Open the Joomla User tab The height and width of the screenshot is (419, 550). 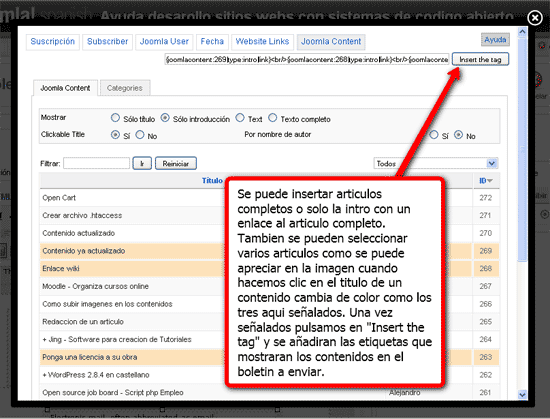pyautogui.click(x=164, y=42)
